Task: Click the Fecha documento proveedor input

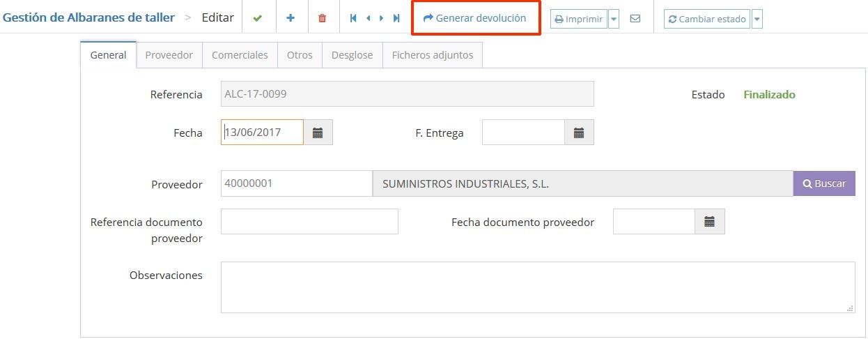Action: click(654, 222)
